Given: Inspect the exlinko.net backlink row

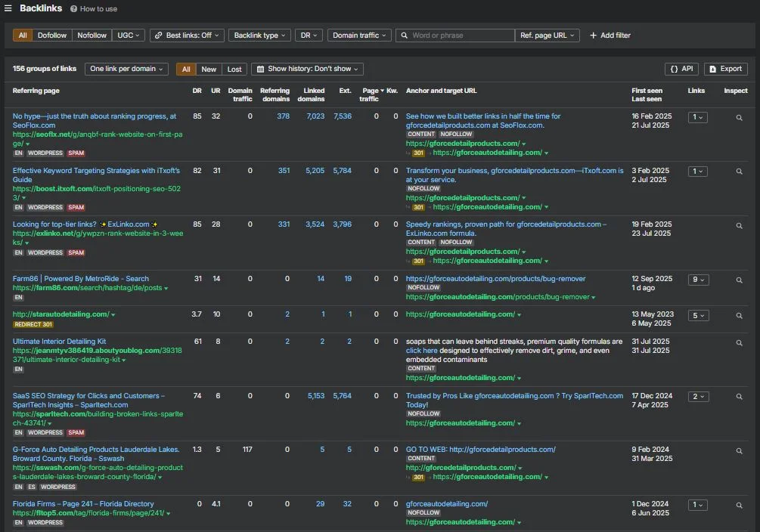Looking at the screenshot, I should pos(739,226).
